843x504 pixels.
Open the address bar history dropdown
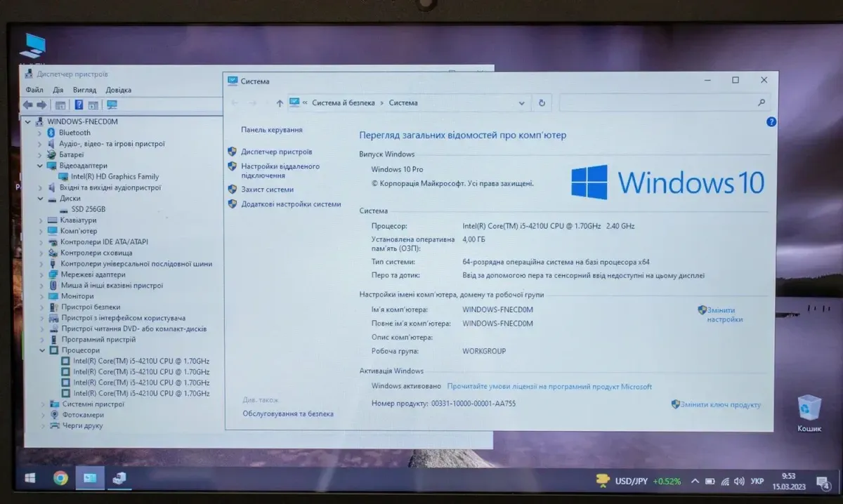pos(521,103)
